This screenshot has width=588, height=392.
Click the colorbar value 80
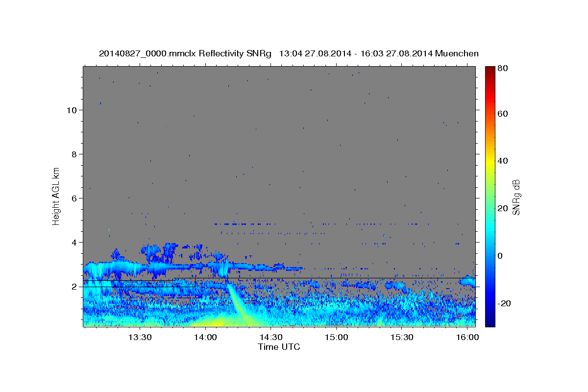pos(503,69)
